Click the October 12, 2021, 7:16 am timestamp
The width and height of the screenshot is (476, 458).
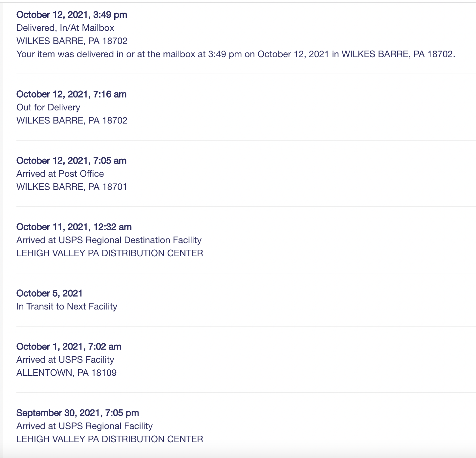(71, 94)
